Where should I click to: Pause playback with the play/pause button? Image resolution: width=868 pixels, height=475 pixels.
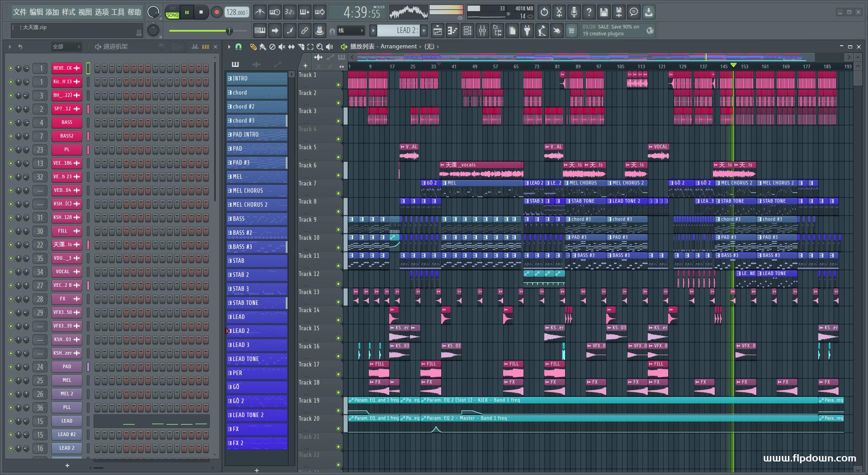click(x=187, y=12)
